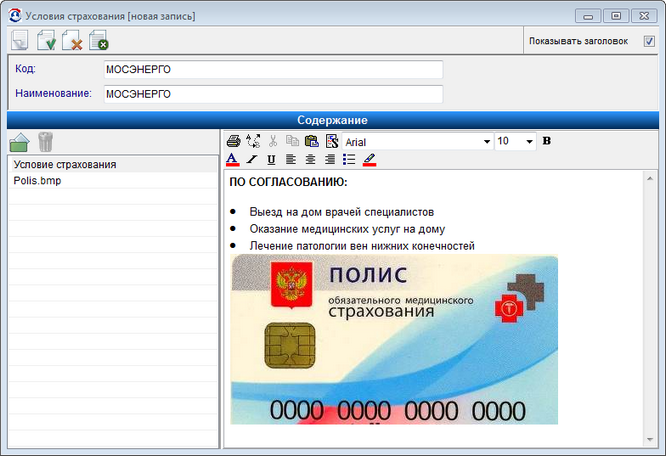This screenshot has height=456, width=666.
Task: Click the Наименование input field
Action: tap(273, 94)
